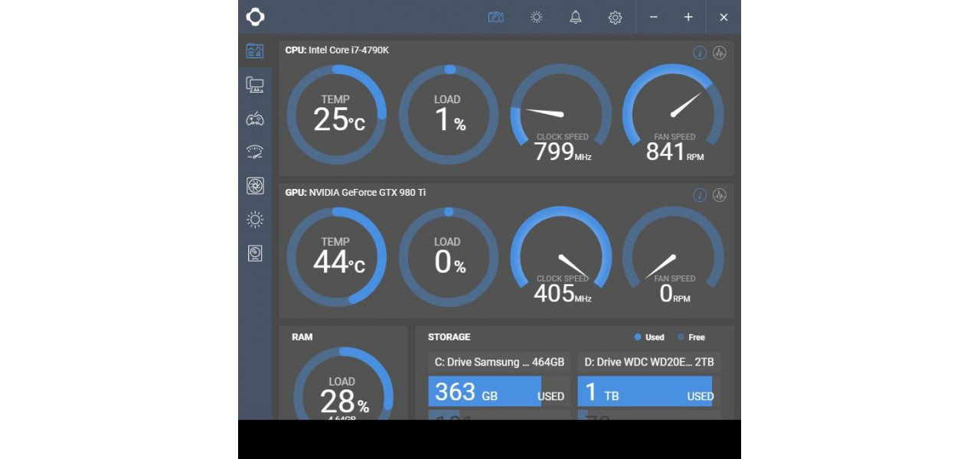
Task: Click the CPU load 1% gauge
Action: coord(449,115)
